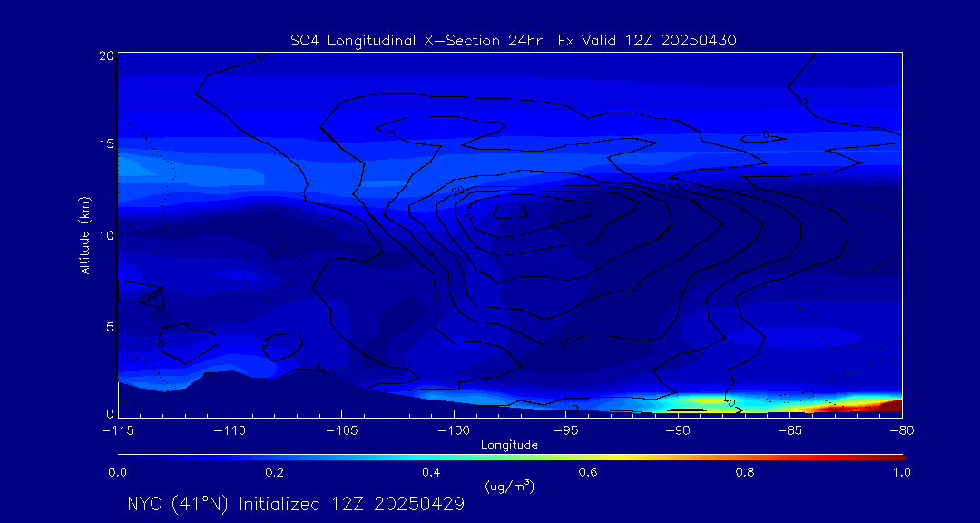
Task: Click the 1.0 colorbar scale label
Action: click(902, 472)
